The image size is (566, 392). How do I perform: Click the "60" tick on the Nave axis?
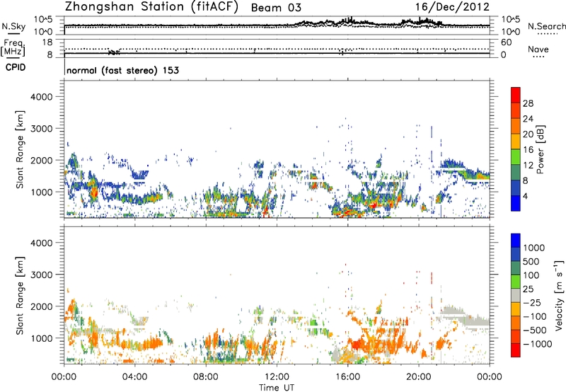pyautogui.click(x=506, y=42)
